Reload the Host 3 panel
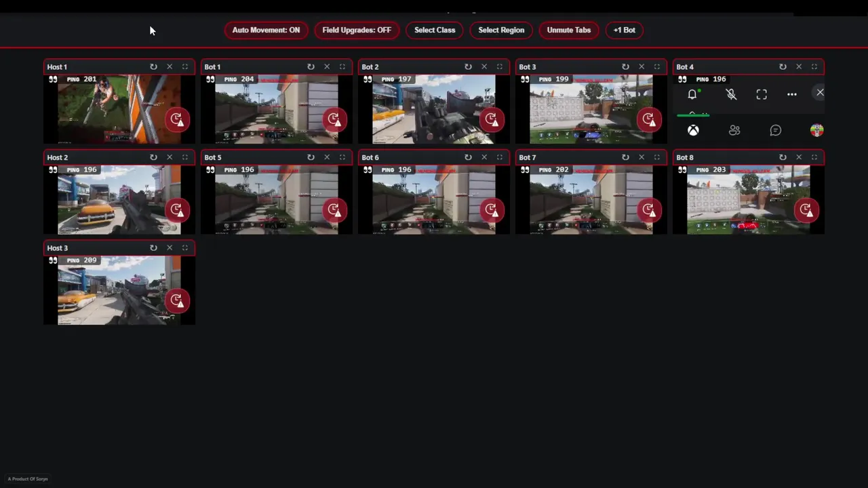Viewport: 868px width, 488px height. tap(153, 247)
